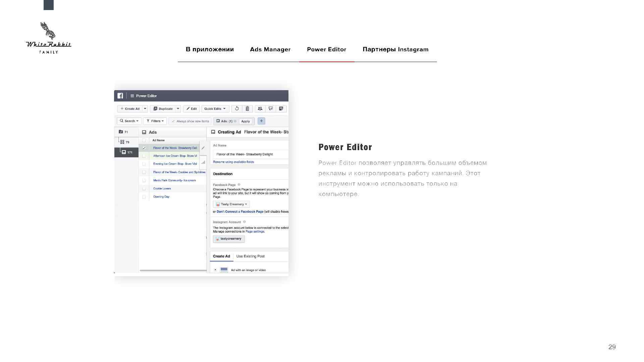Click the trash delete icon
This screenshot has width=644, height=362.
[x=247, y=109]
